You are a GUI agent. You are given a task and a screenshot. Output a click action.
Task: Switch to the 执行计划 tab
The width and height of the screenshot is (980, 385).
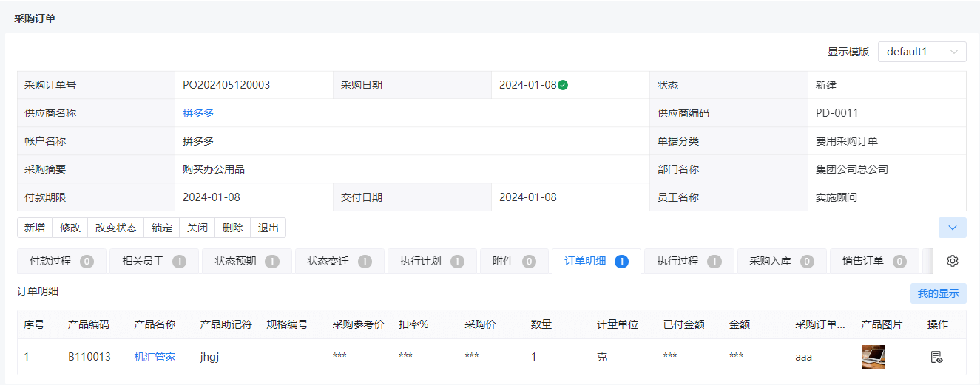(x=432, y=261)
